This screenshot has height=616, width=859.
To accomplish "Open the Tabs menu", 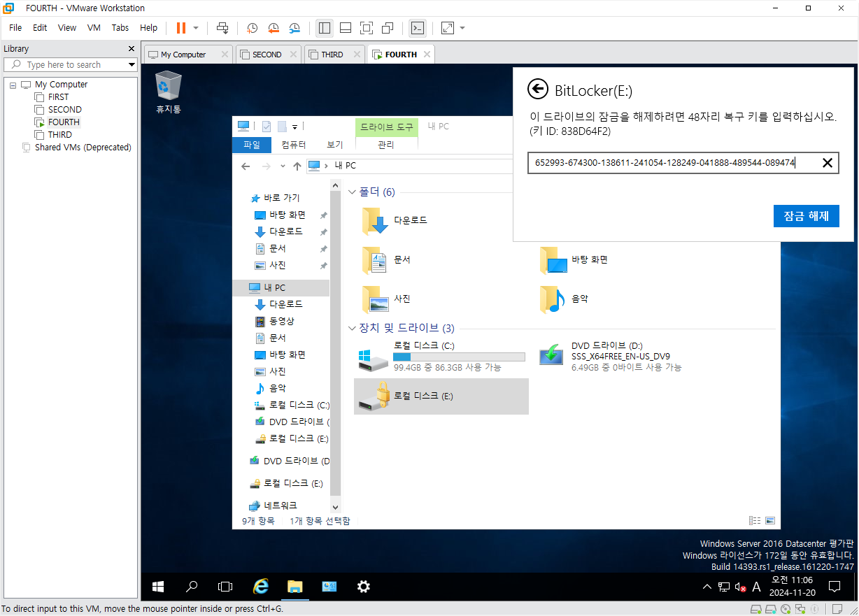I will tap(120, 28).
